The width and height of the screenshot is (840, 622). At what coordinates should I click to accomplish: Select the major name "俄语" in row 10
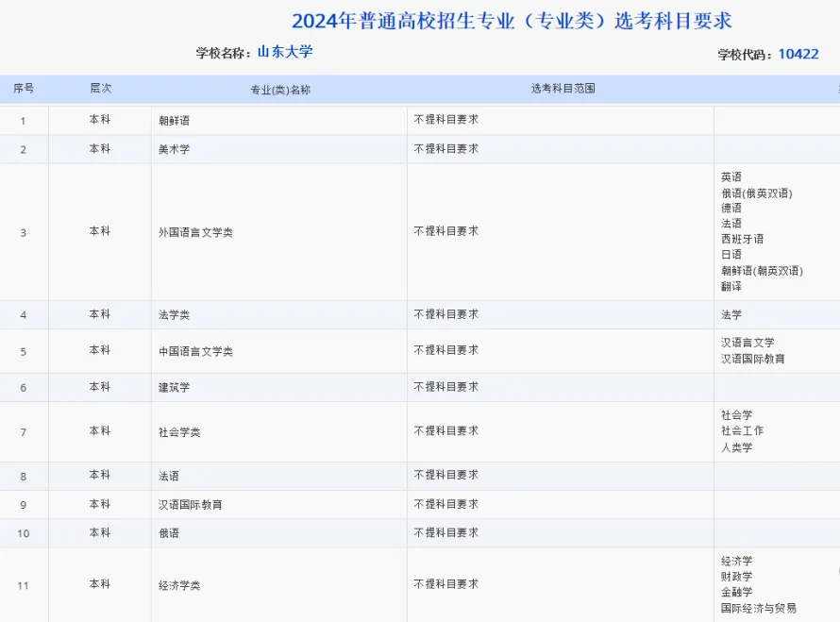pos(169,533)
